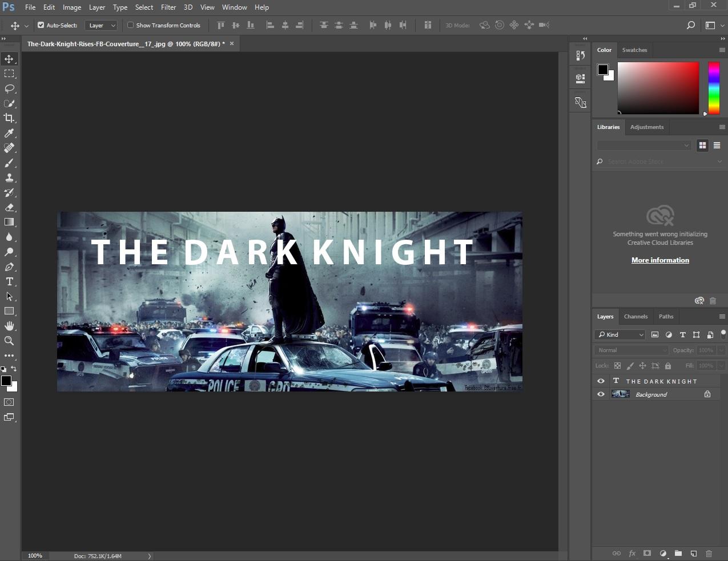Add a layer mask

click(x=647, y=553)
